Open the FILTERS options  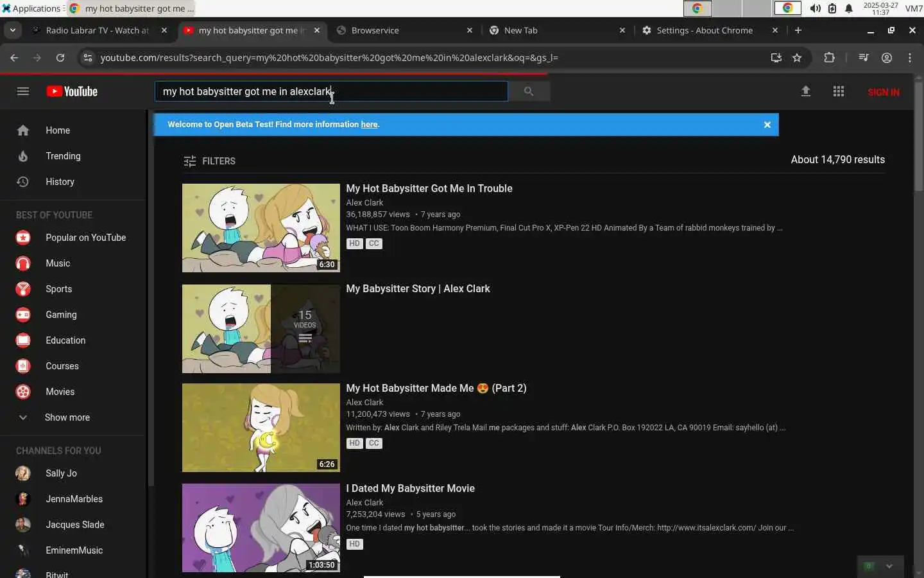pos(209,161)
